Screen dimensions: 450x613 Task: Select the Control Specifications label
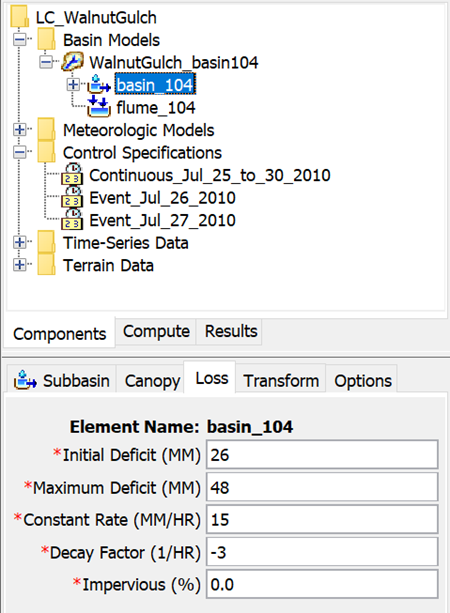[x=142, y=152]
